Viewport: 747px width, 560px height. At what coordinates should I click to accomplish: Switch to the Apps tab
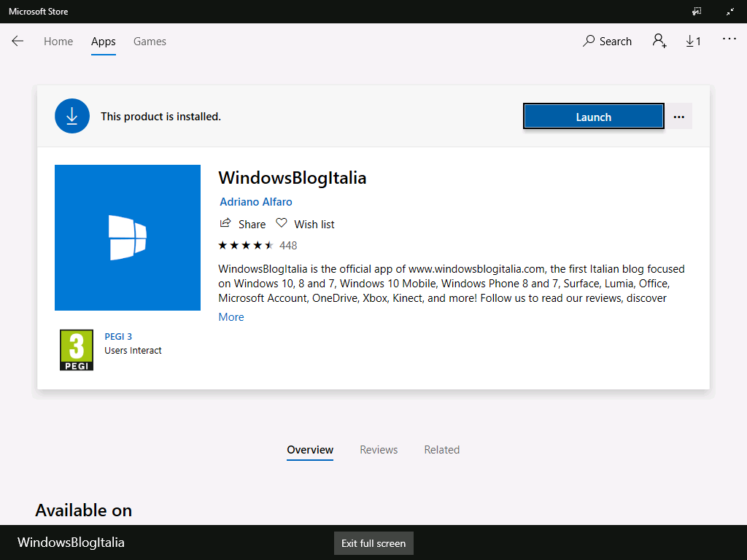click(x=104, y=42)
